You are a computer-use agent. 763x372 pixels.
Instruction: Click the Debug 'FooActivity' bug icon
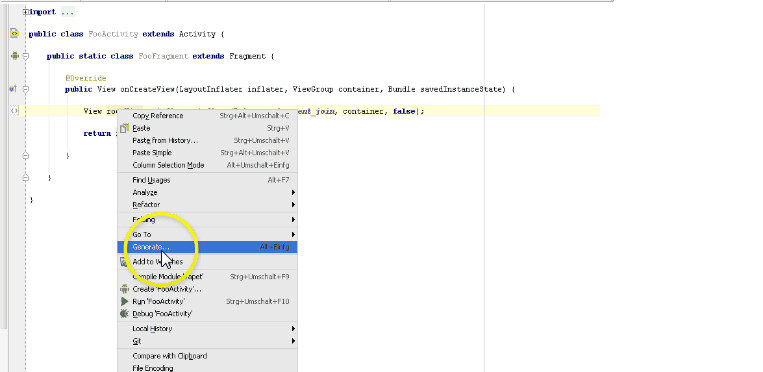point(125,314)
